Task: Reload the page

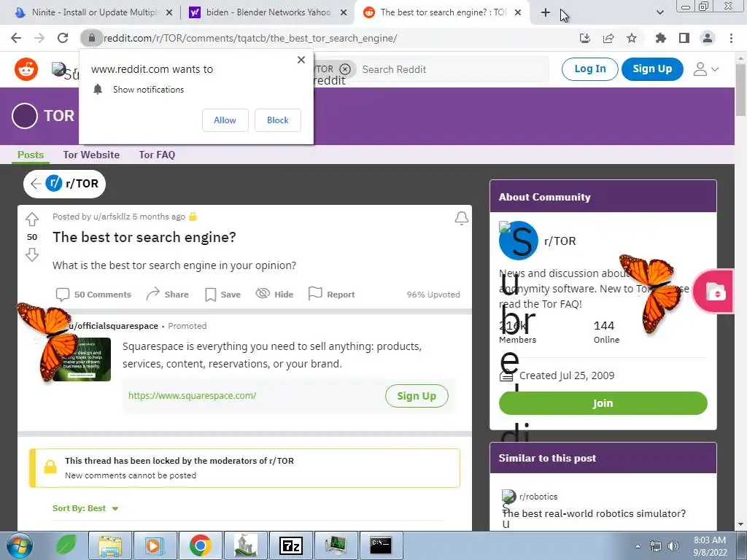Action: click(x=63, y=38)
